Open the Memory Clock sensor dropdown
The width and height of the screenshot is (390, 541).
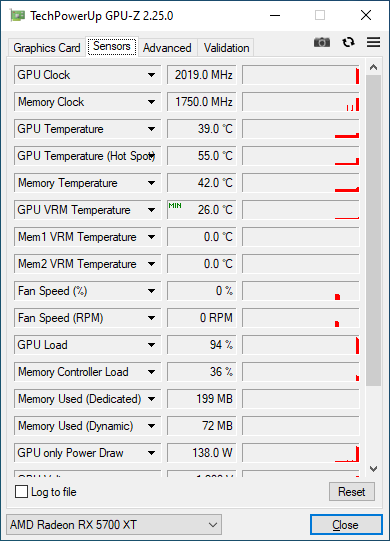pos(151,102)
